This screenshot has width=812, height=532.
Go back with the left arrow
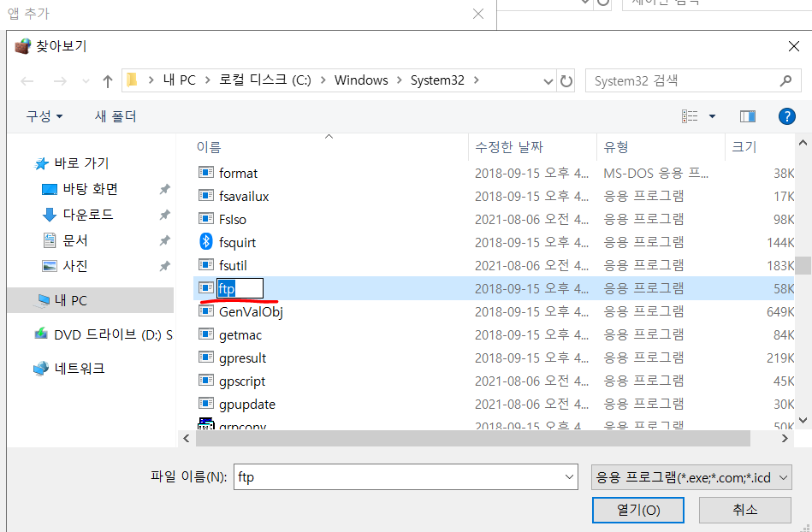coord(27,81)
